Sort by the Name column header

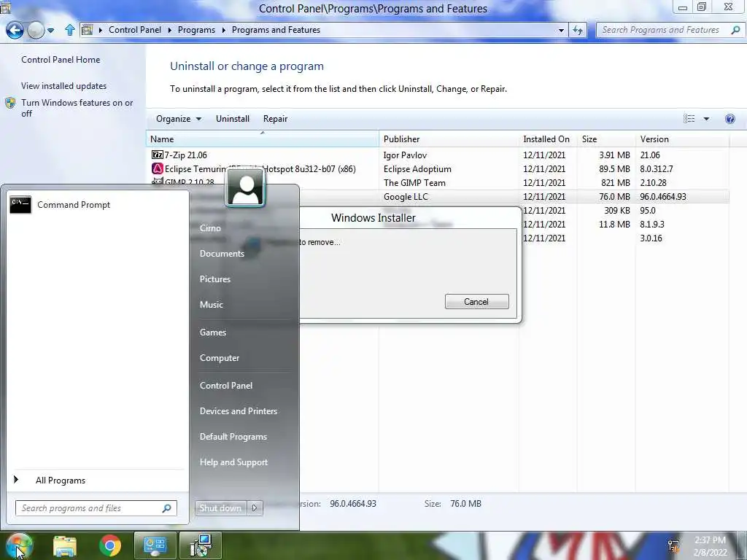(262, 139)
